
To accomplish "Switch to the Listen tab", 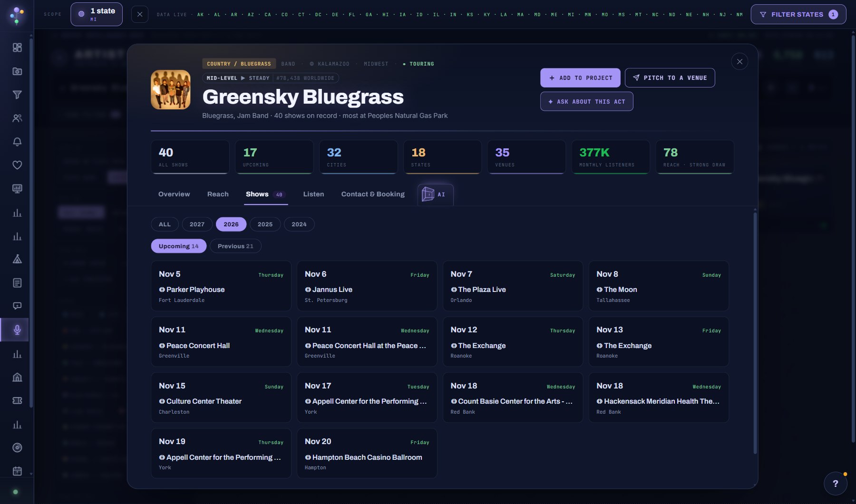I will click(x=313, y=194).
